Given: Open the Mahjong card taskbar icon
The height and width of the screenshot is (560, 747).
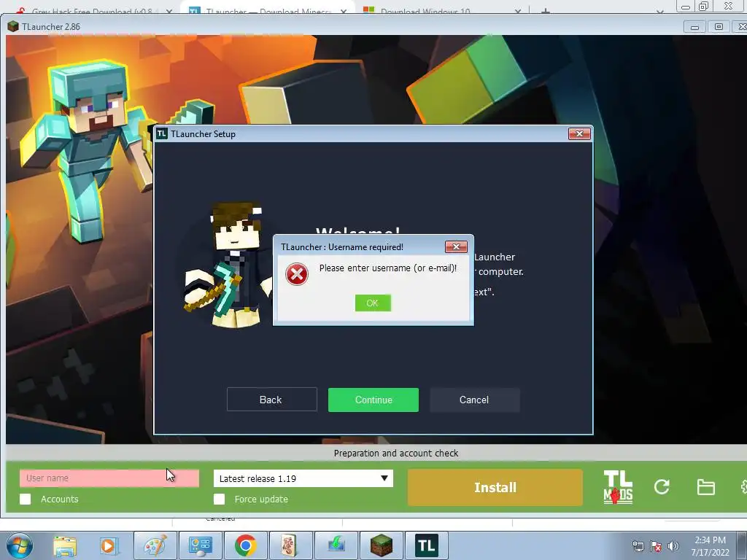Looking at the screenshot, I should point(290,545).
